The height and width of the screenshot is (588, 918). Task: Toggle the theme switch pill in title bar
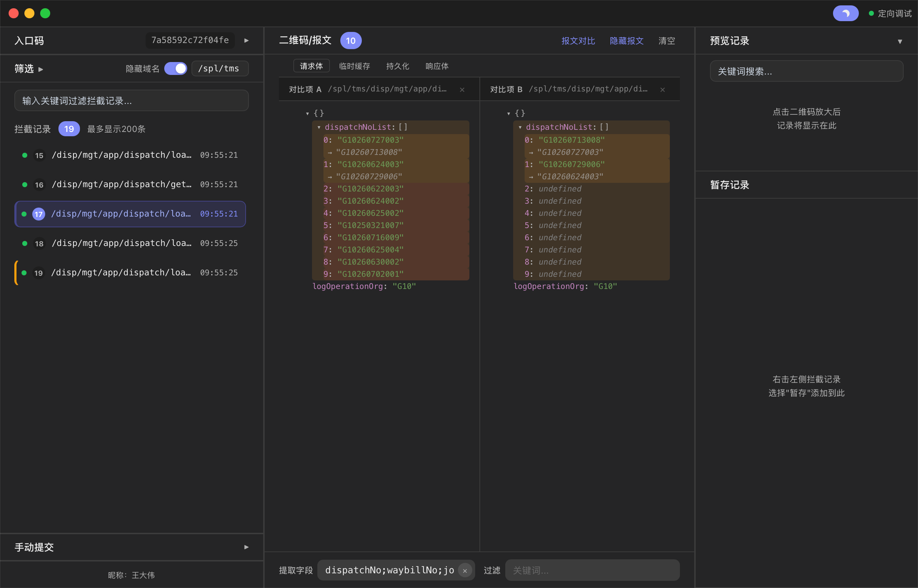[x=846, y=13]
